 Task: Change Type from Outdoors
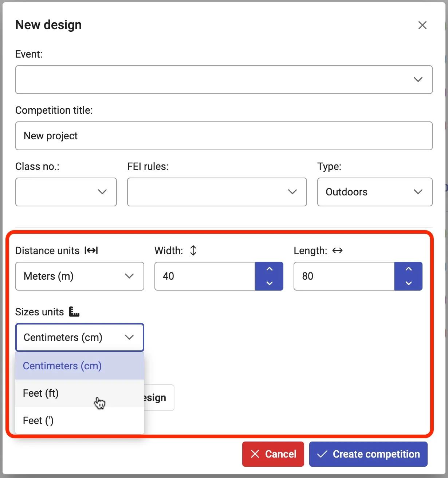374,192
